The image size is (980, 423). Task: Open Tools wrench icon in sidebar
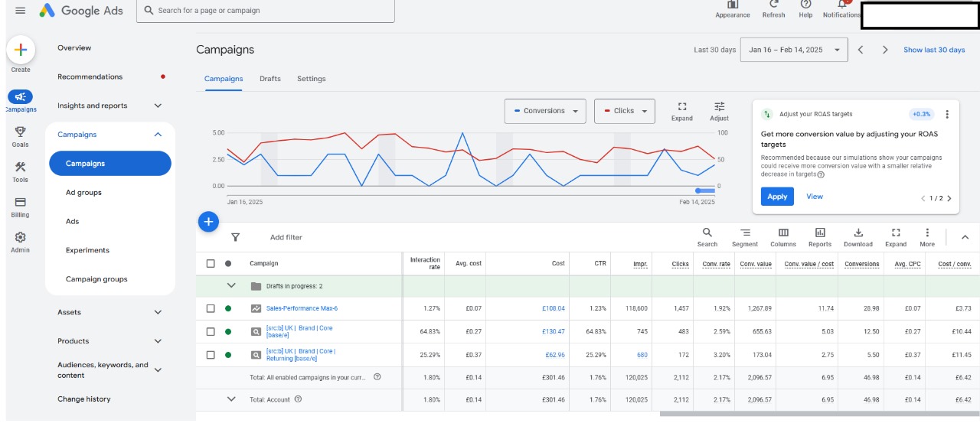click(21, 167)
